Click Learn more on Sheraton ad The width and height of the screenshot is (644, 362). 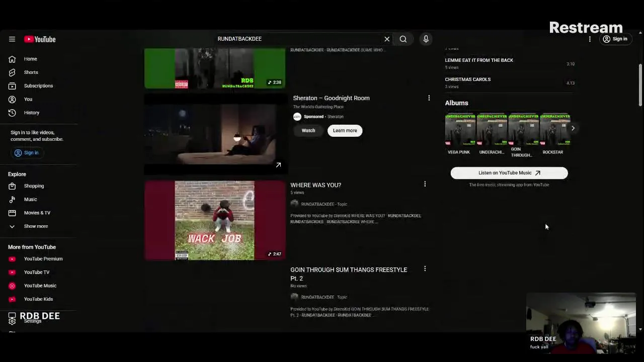(345, 131)
